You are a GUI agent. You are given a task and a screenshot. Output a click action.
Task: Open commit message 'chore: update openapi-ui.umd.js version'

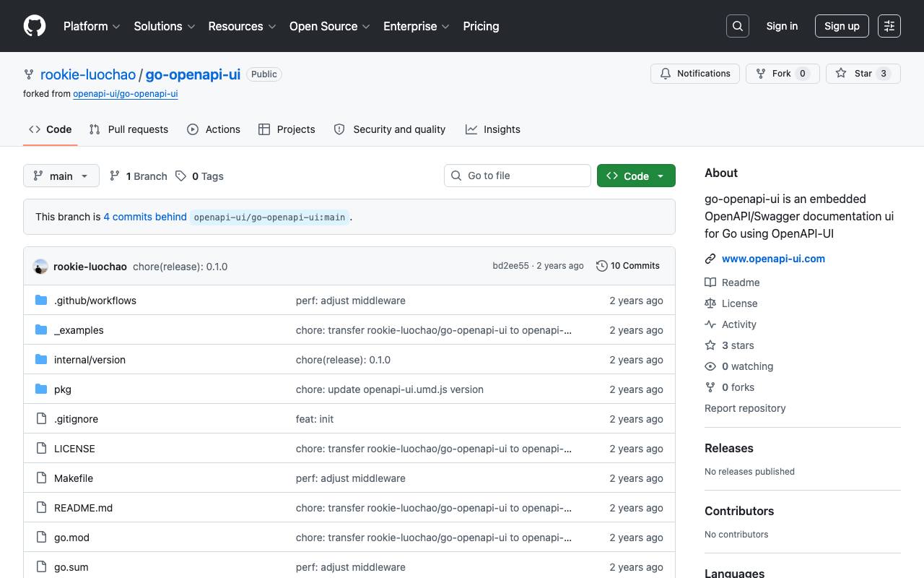pos(390,389)
